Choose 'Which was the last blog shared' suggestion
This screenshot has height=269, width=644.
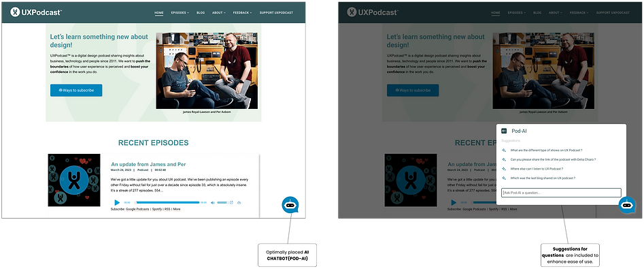[x=543, y=178]
